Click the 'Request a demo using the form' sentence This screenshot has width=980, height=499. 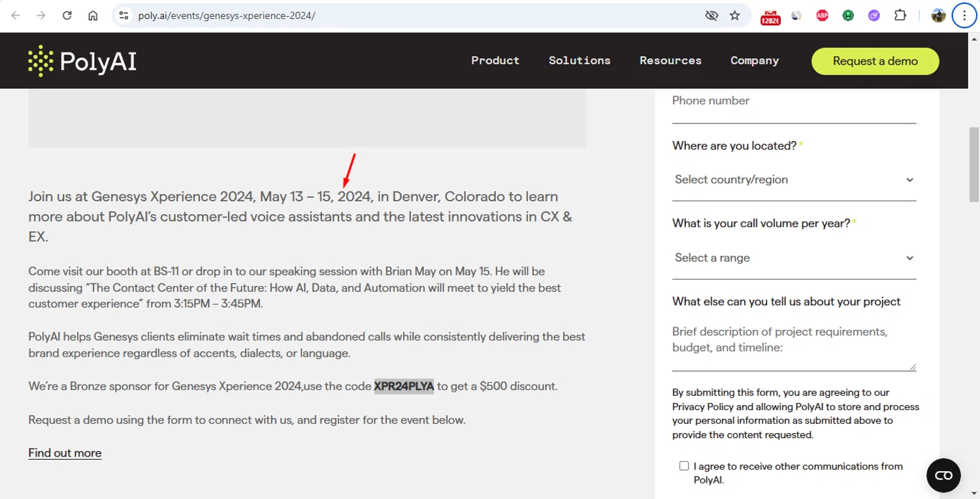pos(247,420)
